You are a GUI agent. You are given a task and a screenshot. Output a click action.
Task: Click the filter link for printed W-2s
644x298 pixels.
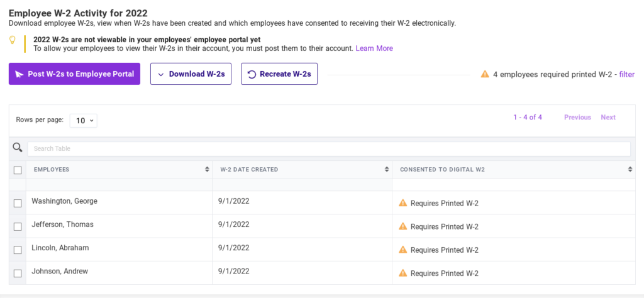click(627, 74)
